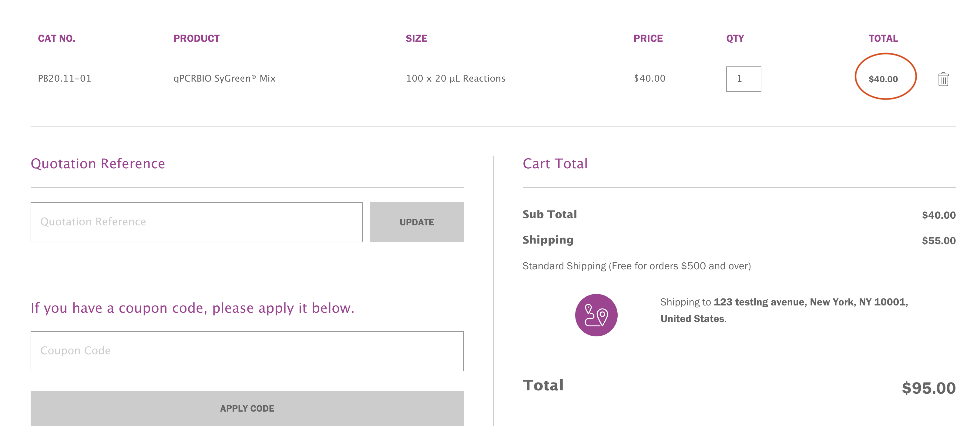The image size is (980, 438).
Task: Click the $55.00 shipping cost
Action: (x=938, y=241)
